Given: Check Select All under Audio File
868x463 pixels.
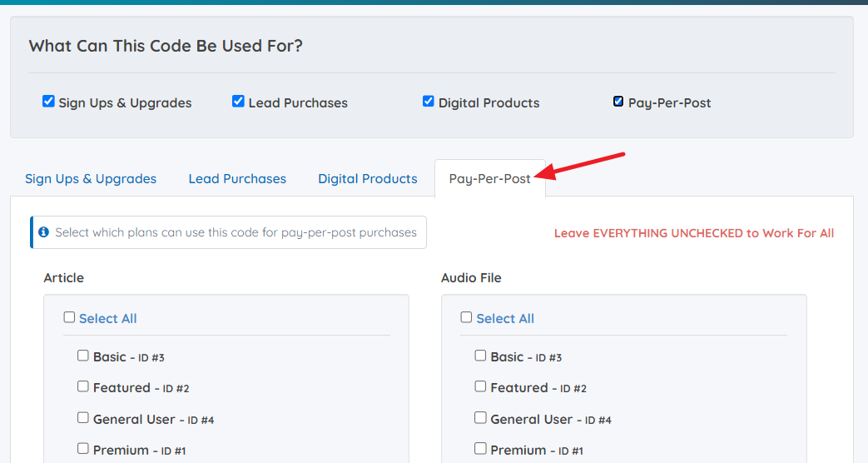Looking at the screenshot, I should point(467,317).
